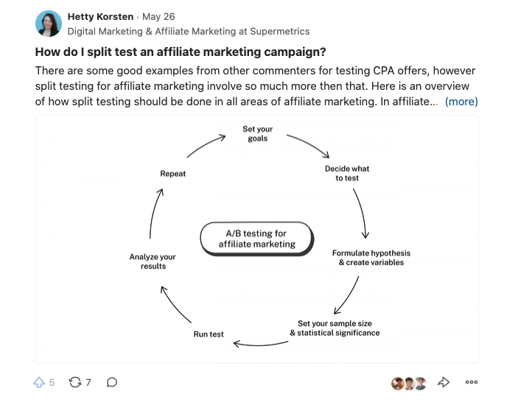Click the first small upvoter avatar
The width and height of the screenshot is (532, 402).
(x=397, y=384)
